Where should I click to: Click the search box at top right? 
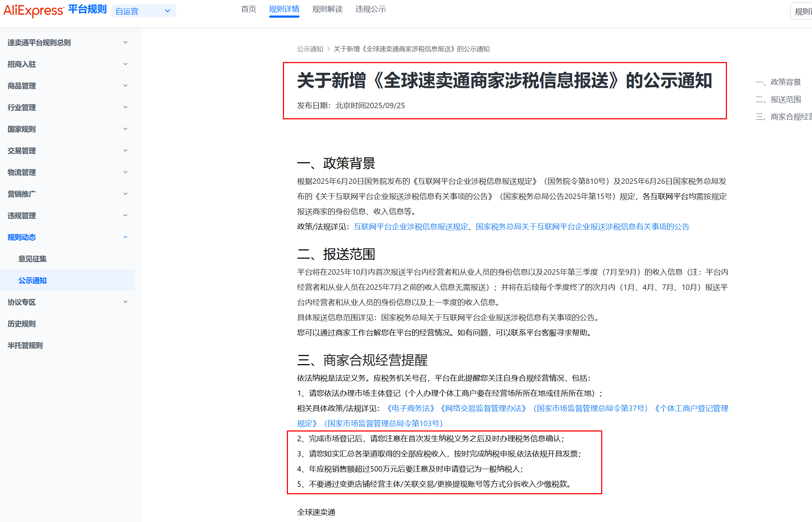802,11
